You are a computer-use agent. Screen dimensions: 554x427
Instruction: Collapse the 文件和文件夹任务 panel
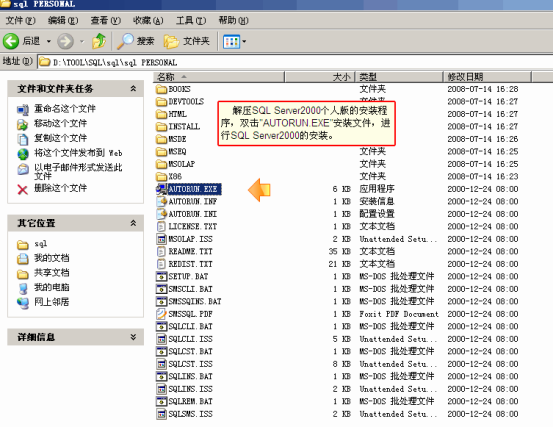(133, 89)
